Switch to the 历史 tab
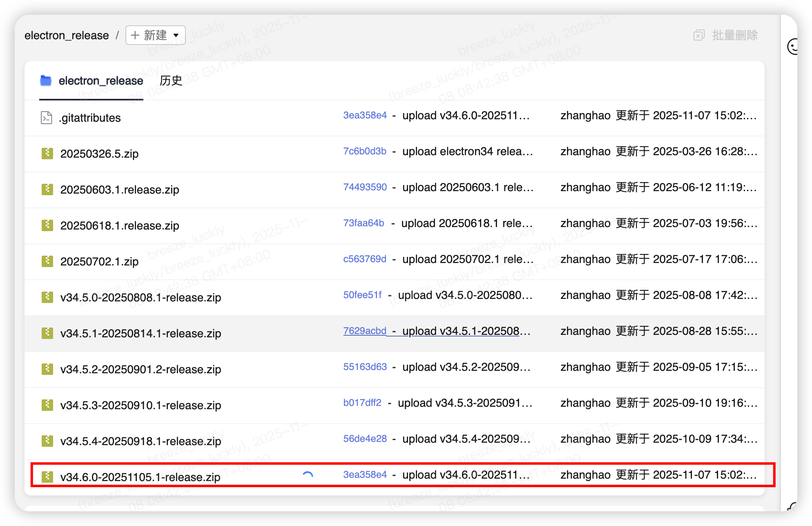Viewport: 812px width, 526px height. pos(171,80)
